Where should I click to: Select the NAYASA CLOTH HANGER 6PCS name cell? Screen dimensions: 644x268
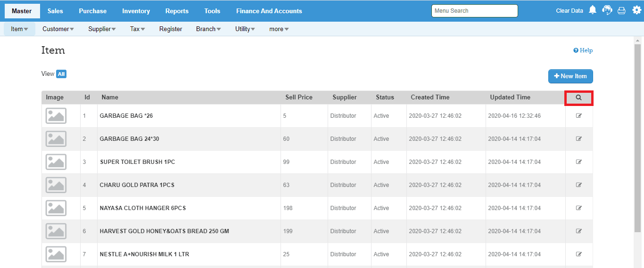click(x=189, y=208)
